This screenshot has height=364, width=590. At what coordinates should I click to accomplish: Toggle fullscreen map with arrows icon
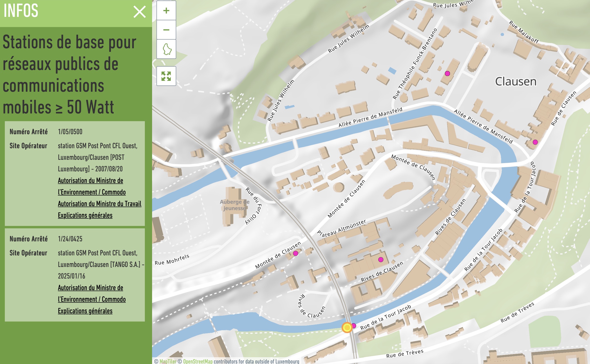[x=166, y=76]
